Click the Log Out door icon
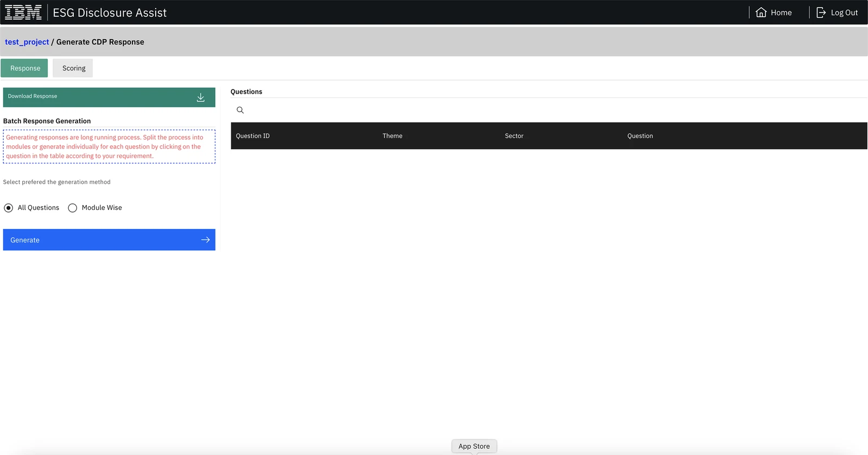This screenshot has height=455, width=868. 821,12
